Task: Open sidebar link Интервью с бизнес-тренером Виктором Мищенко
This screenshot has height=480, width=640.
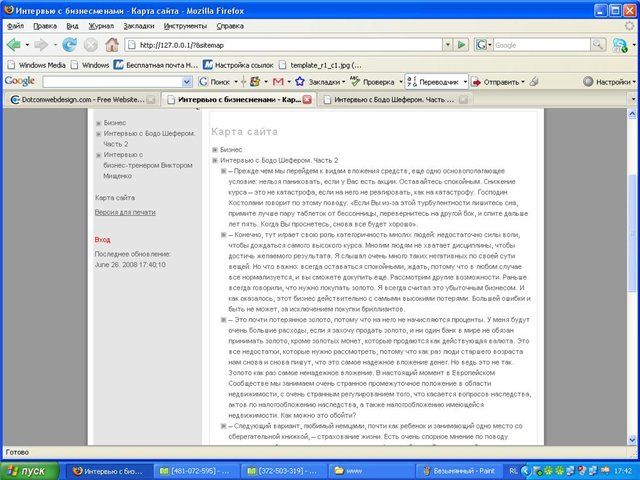Action: [148, 165]
